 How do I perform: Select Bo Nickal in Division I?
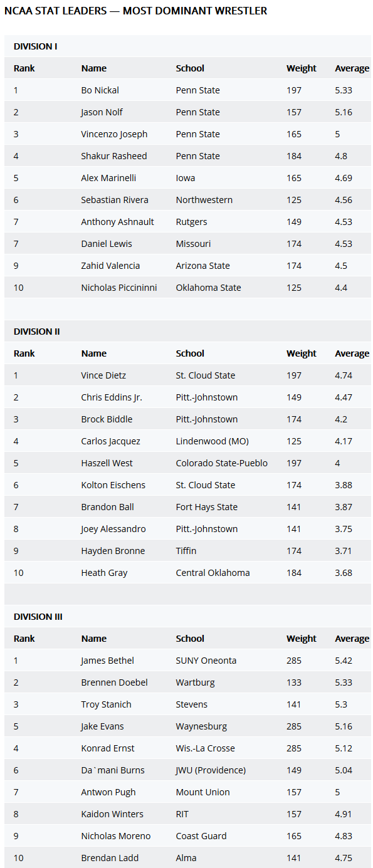pyautogui.click(x=100, y=90)
